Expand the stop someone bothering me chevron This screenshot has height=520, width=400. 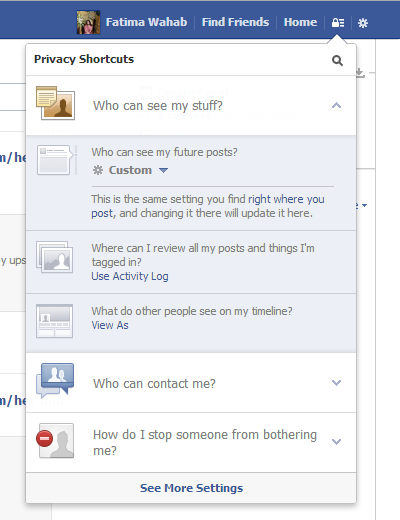[336, 442]
